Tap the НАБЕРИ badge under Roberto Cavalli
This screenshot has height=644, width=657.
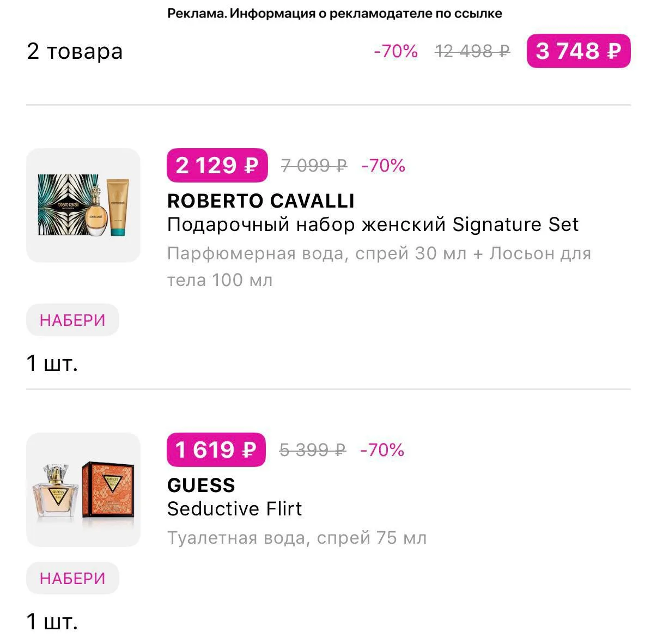[x=72, y=320]
